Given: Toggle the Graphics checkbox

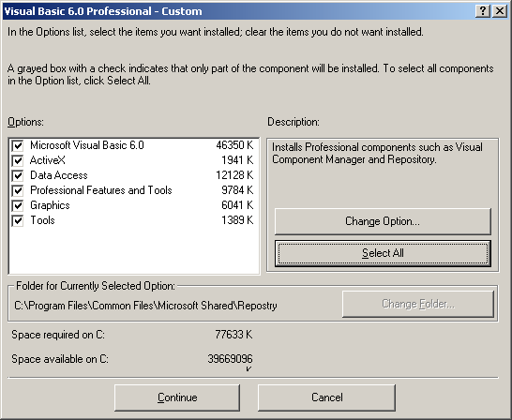Looking at the screenshot, I should click(18, 205).
